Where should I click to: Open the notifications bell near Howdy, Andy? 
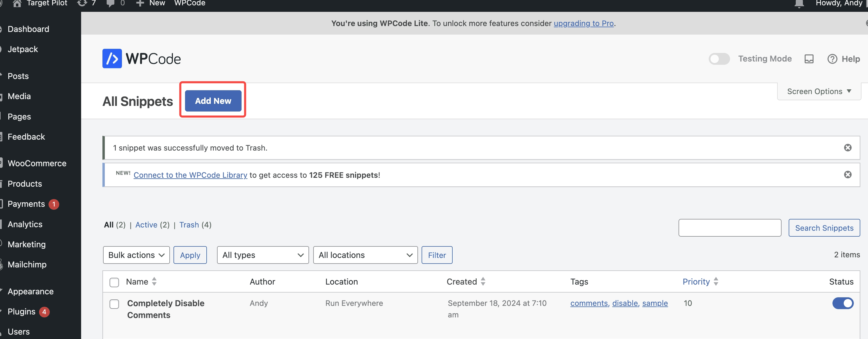[x=799, y=3]
